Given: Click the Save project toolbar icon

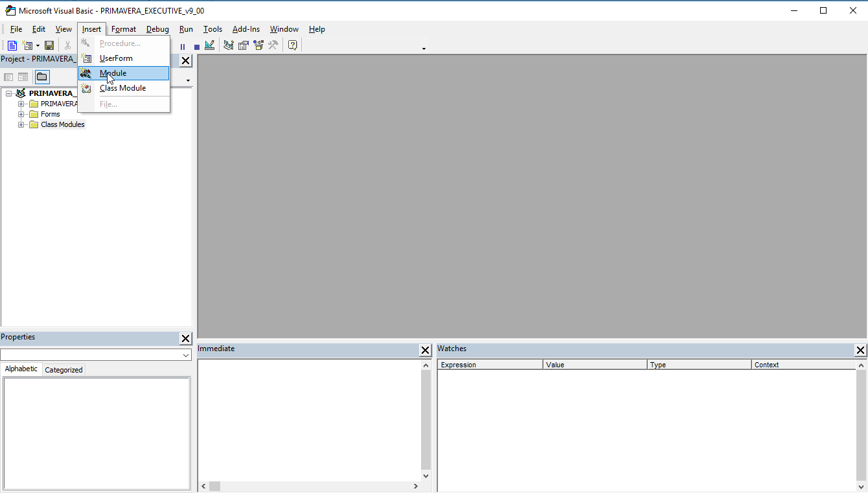Looking at the screenshot, I should [x=49, y=45].
